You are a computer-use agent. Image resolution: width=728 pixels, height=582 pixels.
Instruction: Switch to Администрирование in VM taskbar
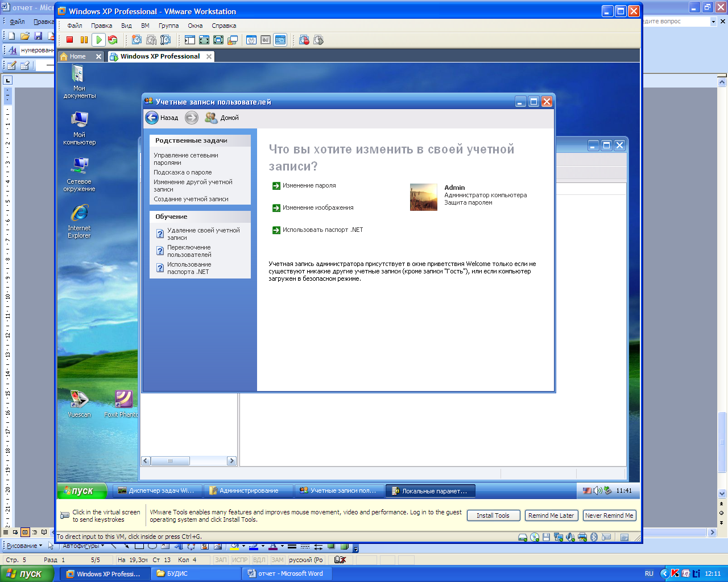pos(249,490)
